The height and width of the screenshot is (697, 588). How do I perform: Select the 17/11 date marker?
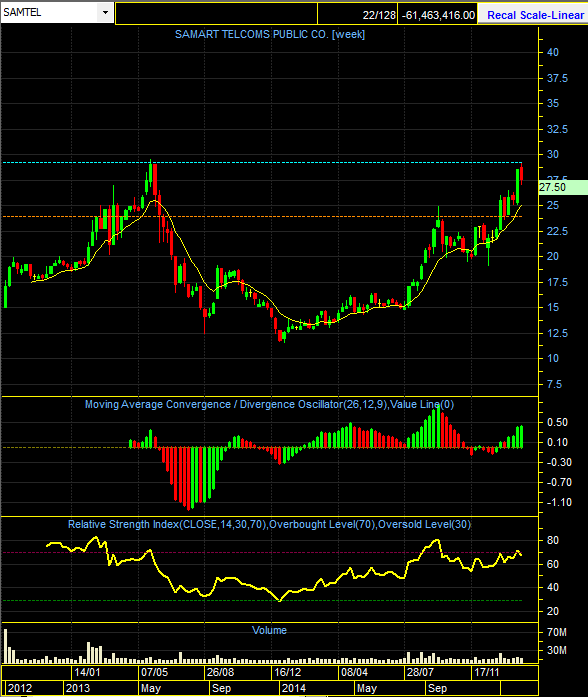[487, 672]
